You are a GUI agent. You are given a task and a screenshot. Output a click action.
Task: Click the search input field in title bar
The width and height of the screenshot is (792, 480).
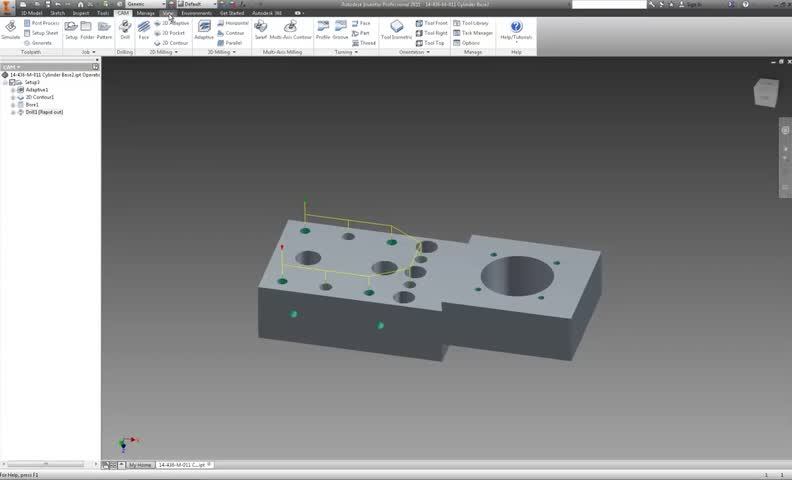click(609, 5)
